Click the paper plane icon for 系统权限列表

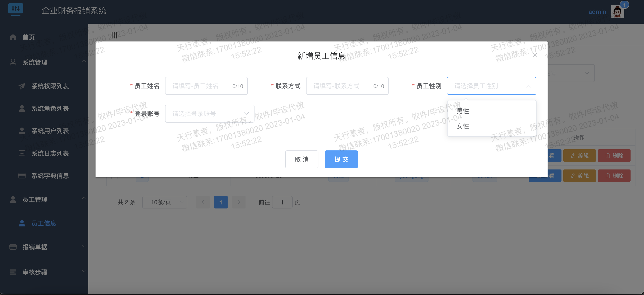[x=22, y=86]
